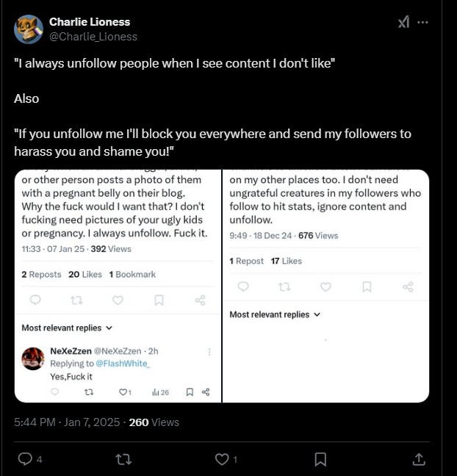Reply to the post via comment icon
The width and height of the screenshot is (457, 476).
tap(24, 459)
